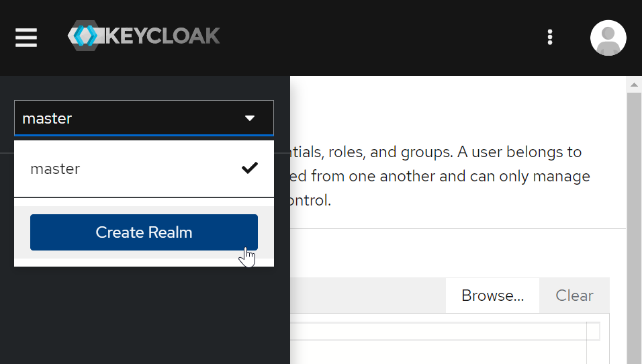Open the user avatar menu
642x364 pixels.
pos(608,38)
